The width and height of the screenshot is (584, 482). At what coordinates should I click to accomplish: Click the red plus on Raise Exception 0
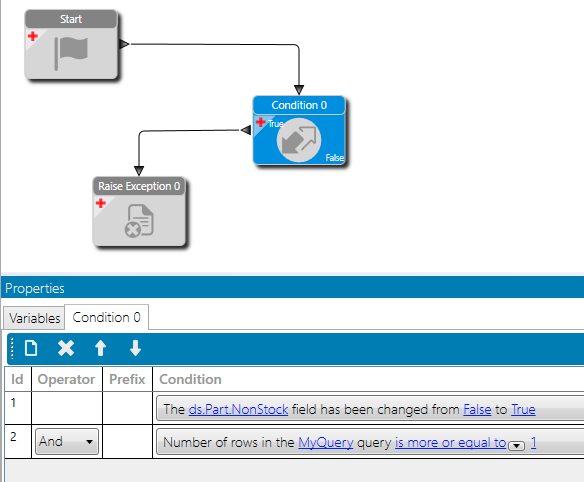pyautogui.click(x=101, y=203)
